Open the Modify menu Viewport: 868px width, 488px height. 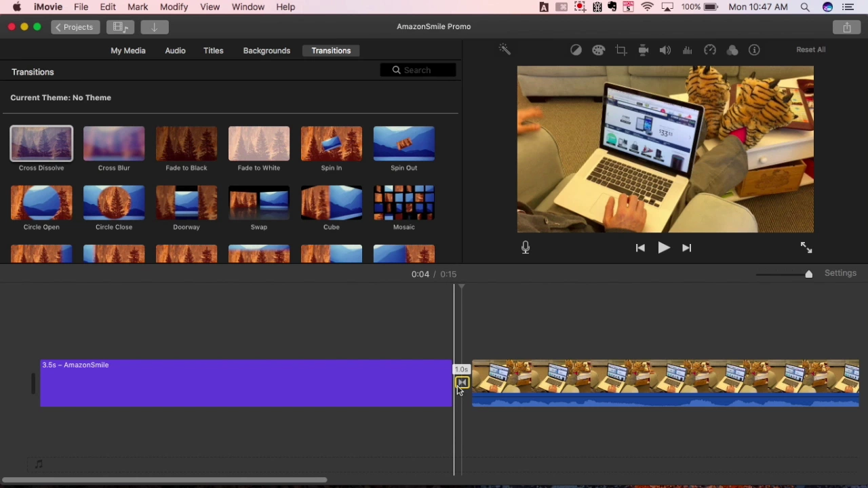coord(174,7)
